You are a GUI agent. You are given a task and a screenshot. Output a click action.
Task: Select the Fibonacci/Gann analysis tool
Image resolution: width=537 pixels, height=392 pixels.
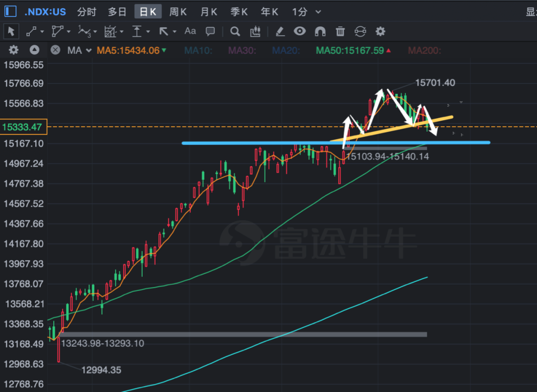point(110,31)
